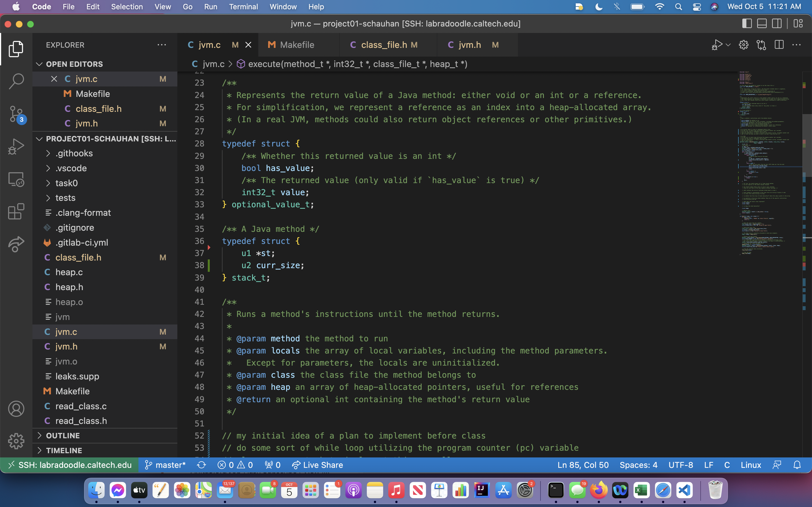Open heap.c in the file explorer

coord(69,272)
